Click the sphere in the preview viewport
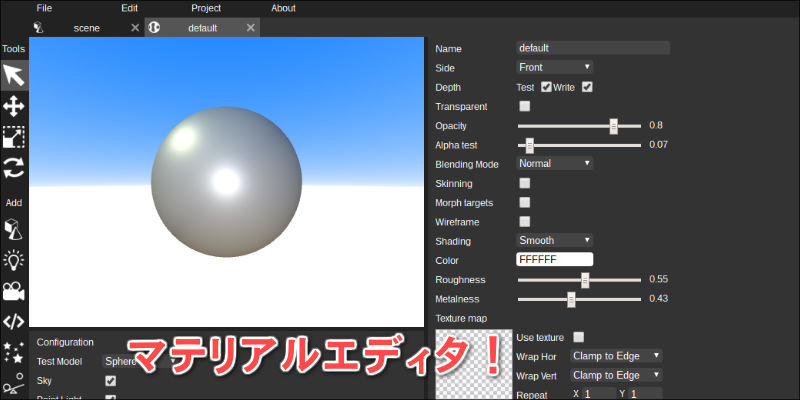 click(x=226, y=182)
